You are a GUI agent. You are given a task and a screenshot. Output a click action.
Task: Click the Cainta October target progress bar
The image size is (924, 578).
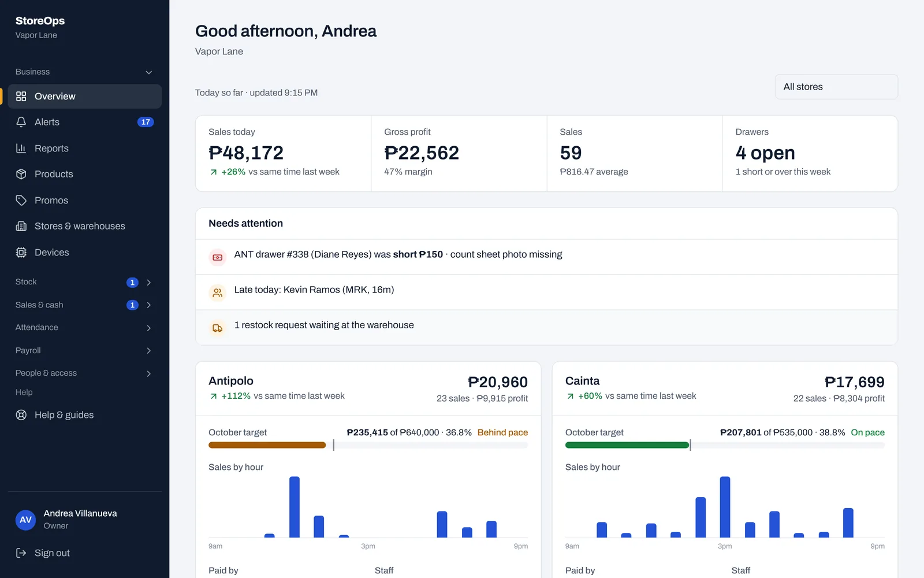pyautogui.click(x=725, y=445)
